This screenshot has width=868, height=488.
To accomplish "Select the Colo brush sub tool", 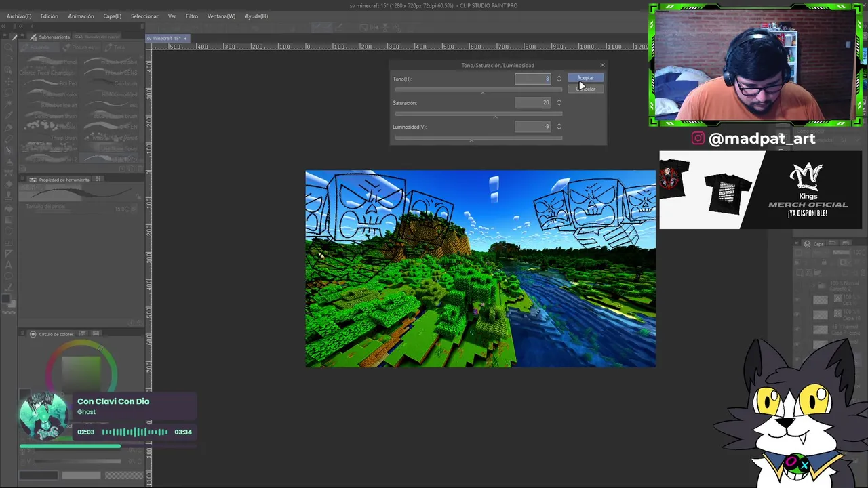I will pos(111,83).
